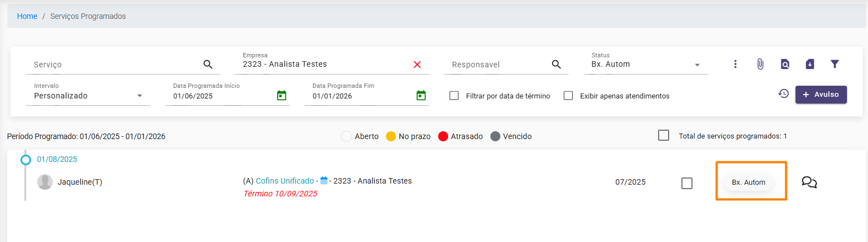Click the paperclip attachment icon
This screenshot has height=242, width=868.
click(x=760, y=65)
